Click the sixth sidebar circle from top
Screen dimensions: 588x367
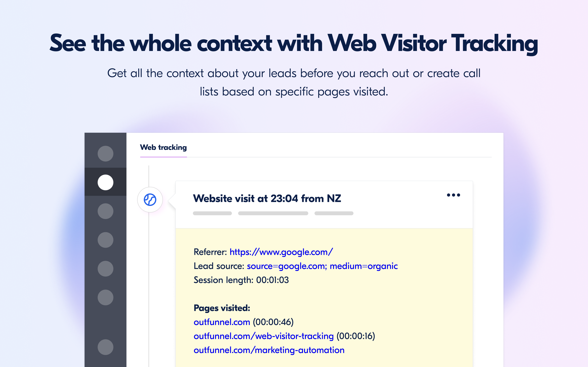(105, 297)
